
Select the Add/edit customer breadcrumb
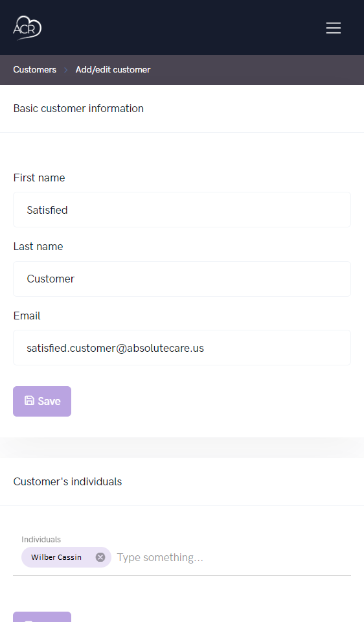tap(113, 69)
